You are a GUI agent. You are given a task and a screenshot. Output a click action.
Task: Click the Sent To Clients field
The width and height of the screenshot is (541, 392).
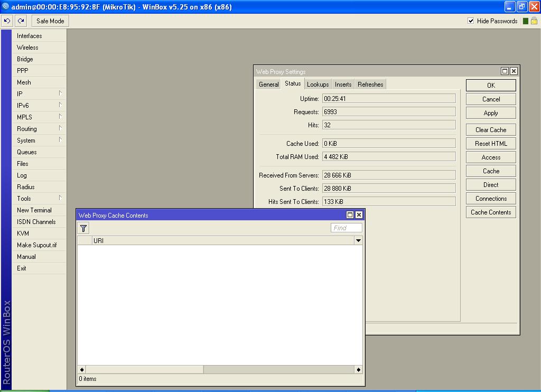pos(389,189)
